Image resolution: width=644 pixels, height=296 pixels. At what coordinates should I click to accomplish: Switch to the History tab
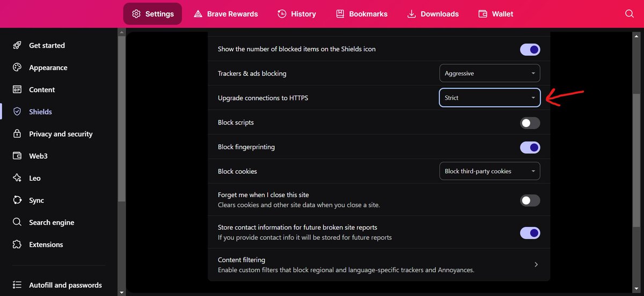[296, 14]
